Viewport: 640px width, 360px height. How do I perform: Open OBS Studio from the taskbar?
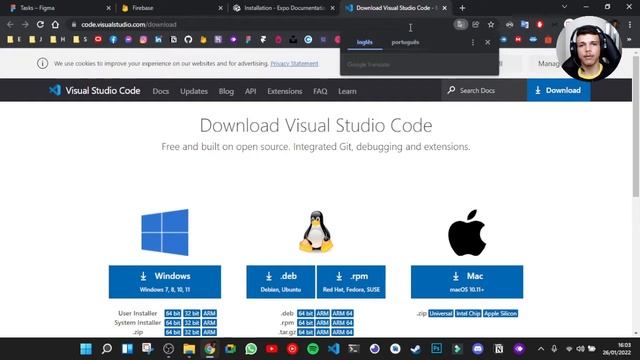pos(168,349)
